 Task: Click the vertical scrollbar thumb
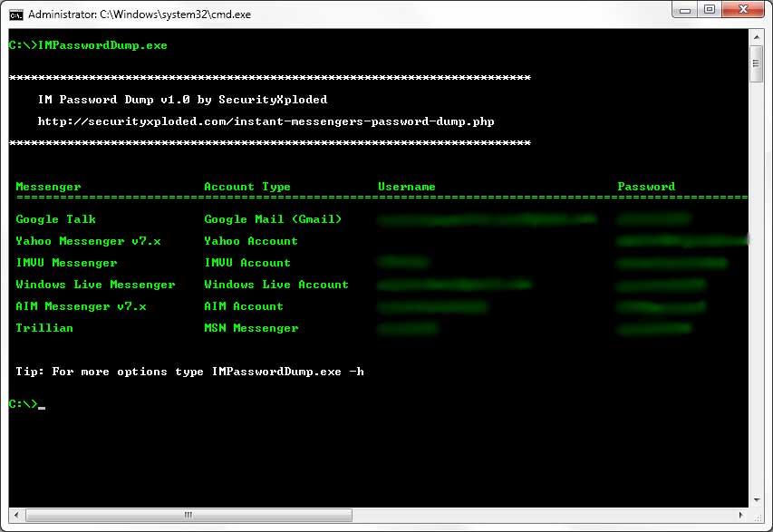pos(756,63)
